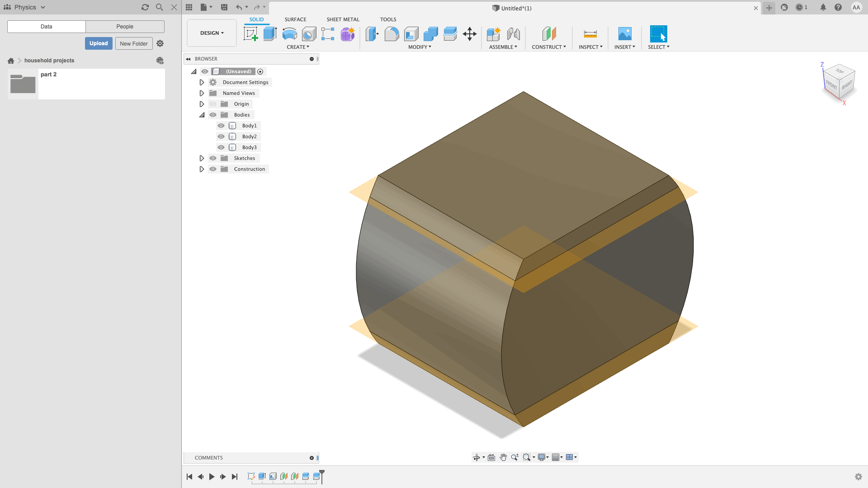Screen dimensions: 868x488
Task: Open the CONSTRUCT dropdown menu
Action: tap(549, 47)
